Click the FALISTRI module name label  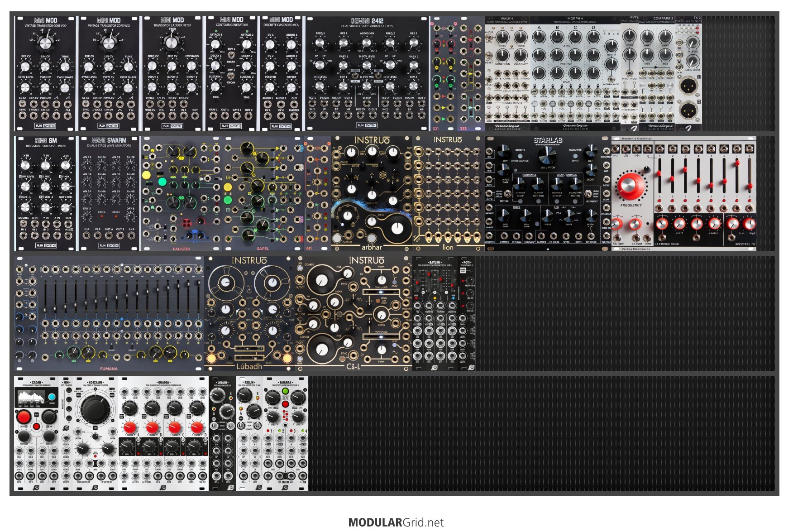[x=181, y=249]
